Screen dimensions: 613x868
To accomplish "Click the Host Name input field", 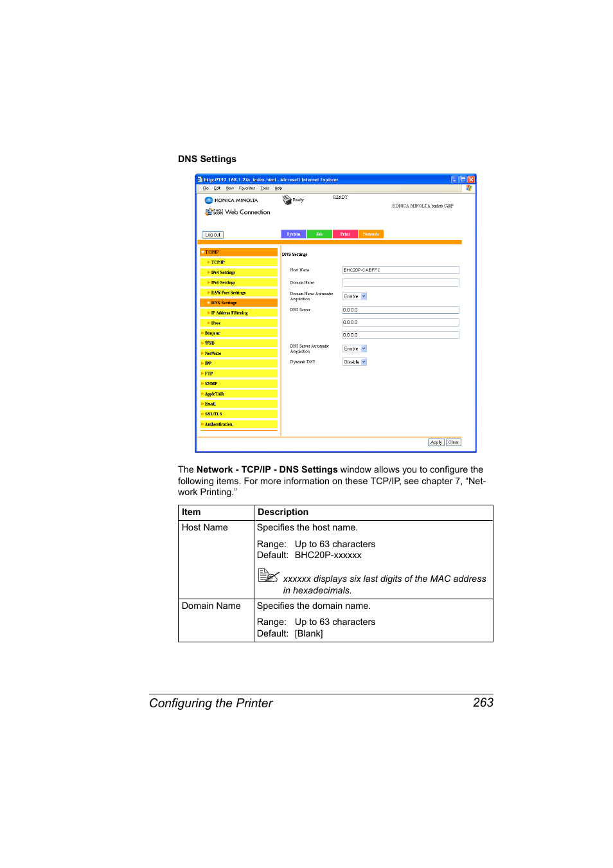I will point(401,270).
